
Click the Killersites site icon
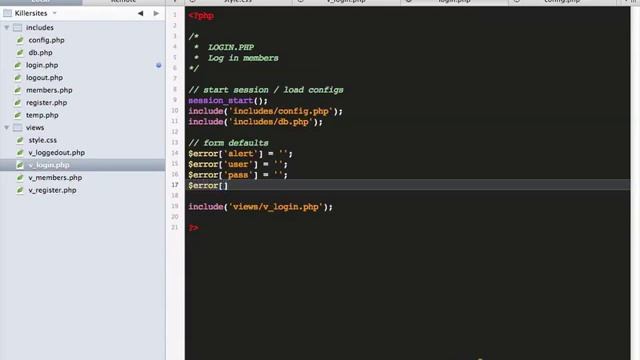[7, 13]
